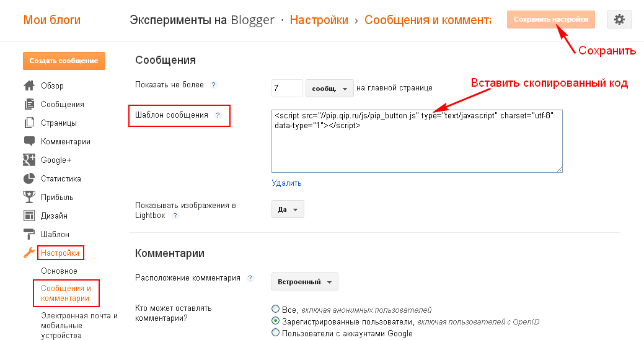Click the Template paint roller icon
The width and height of the screenshot is (644, 340).
[29, 234]
